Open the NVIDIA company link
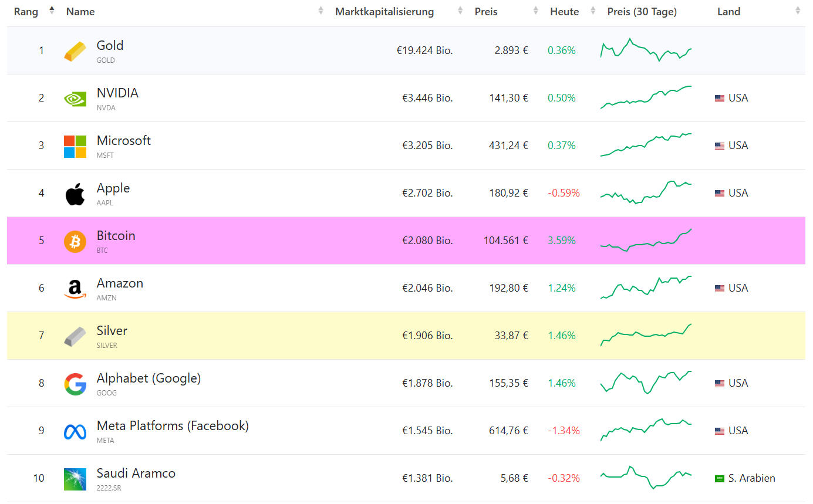 117,93
